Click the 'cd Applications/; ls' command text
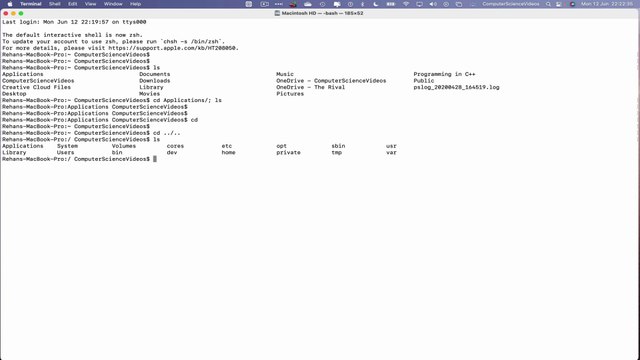The width and height of the screenshot is (640, 360). point(187,100)
